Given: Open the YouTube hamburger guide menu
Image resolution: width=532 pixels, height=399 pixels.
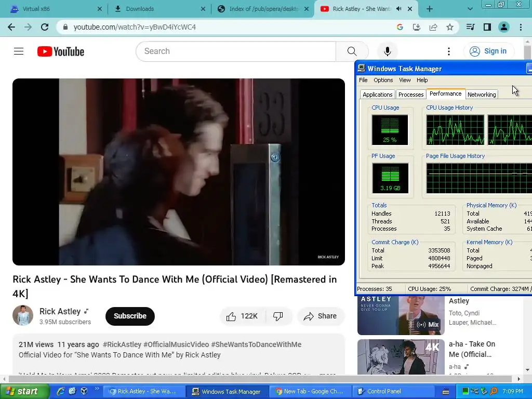Looking at the screenshot, I should point(19,51).
